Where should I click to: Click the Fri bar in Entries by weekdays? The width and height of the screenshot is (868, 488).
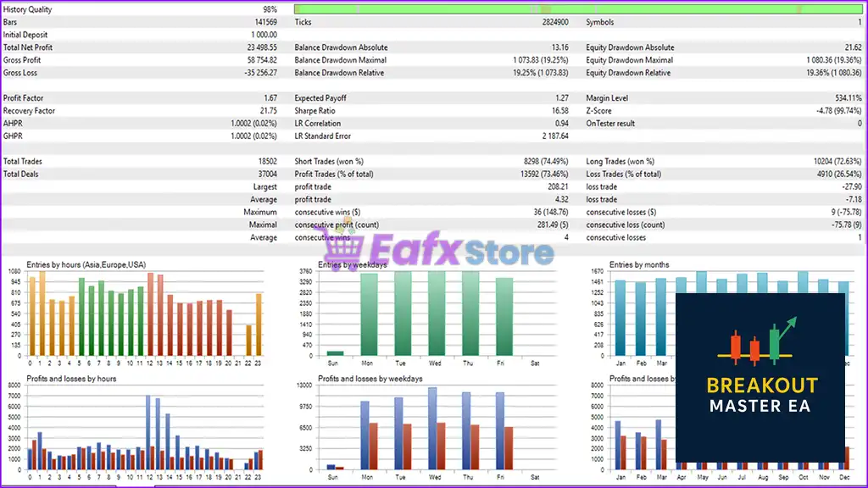click(504, 317)
